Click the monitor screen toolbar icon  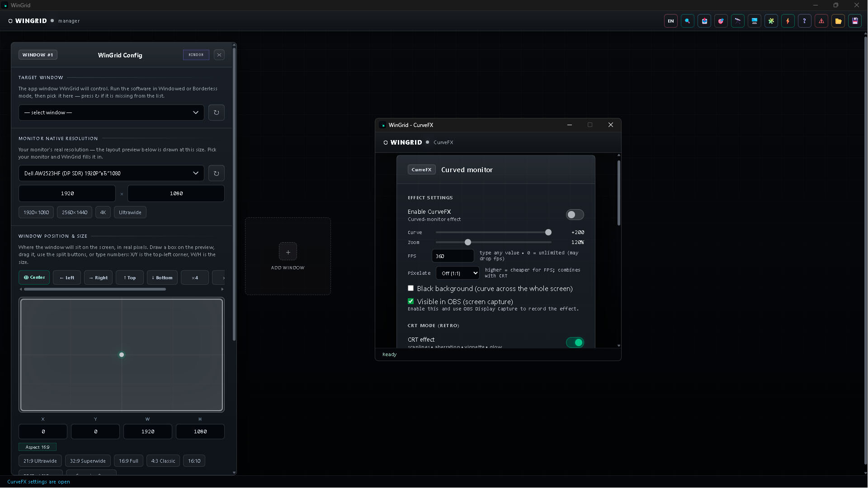point(755,21)
